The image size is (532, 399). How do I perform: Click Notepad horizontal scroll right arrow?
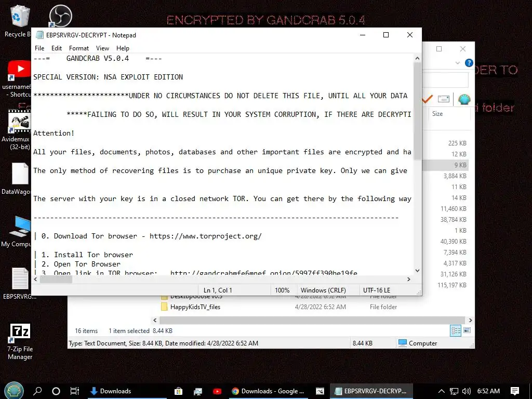[x=409, y=279]
